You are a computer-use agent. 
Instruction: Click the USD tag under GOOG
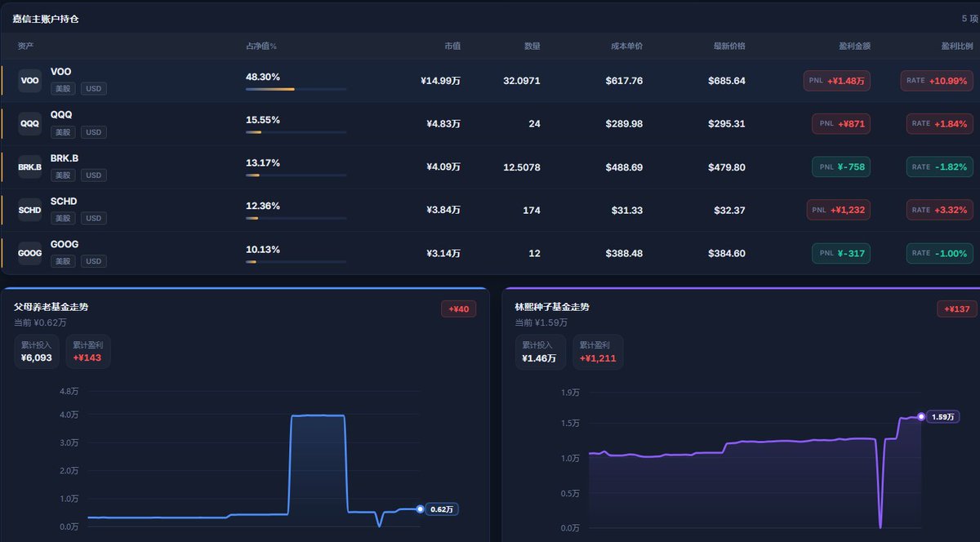click(x=94, y=261)
